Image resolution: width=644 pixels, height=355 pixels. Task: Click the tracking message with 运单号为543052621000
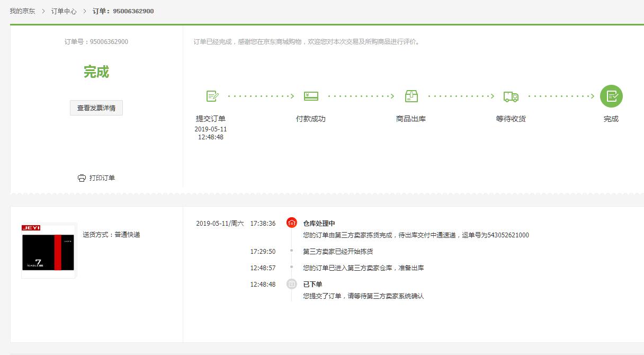point(416,235)
